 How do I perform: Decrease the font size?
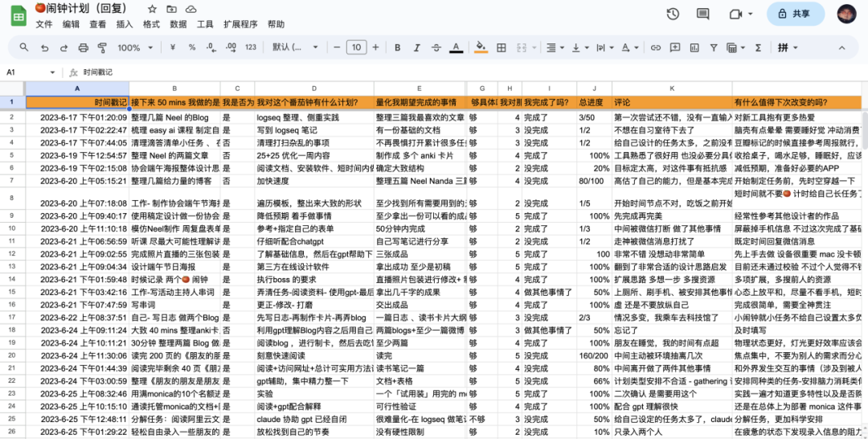[x=337, y=47]
